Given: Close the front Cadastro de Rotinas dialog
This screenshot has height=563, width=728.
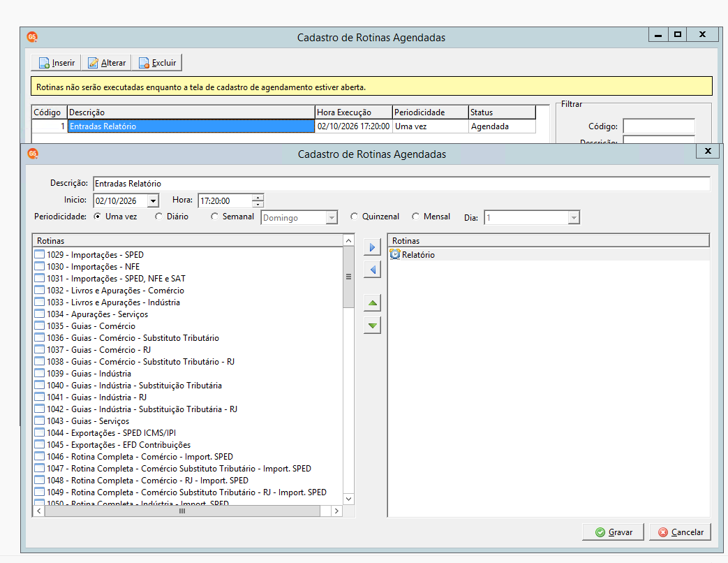Looking at the screenshot, I should pyautogui.click(x=708, y=151).
